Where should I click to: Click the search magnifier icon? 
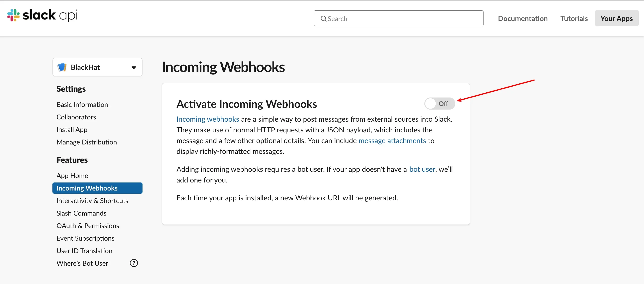pos(323,19)
